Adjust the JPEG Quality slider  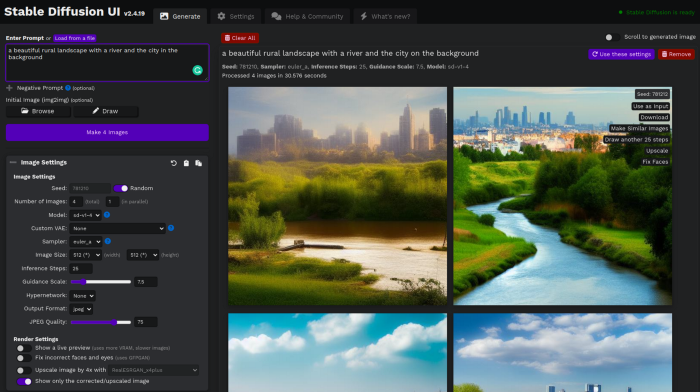(x=101, y=322)
